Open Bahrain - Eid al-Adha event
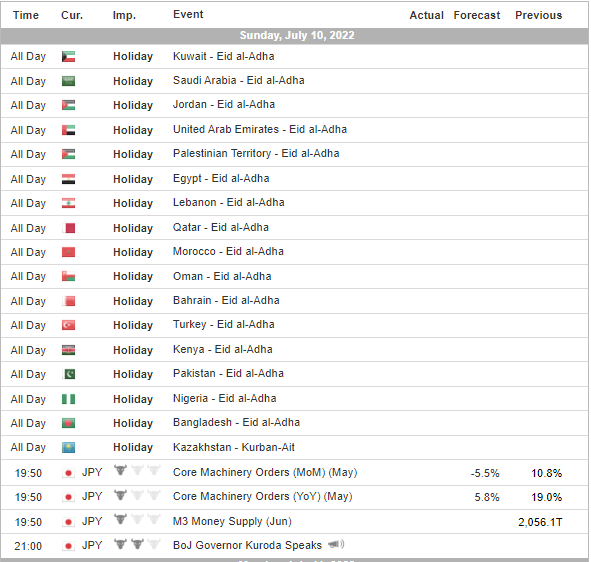 [226, 300]
